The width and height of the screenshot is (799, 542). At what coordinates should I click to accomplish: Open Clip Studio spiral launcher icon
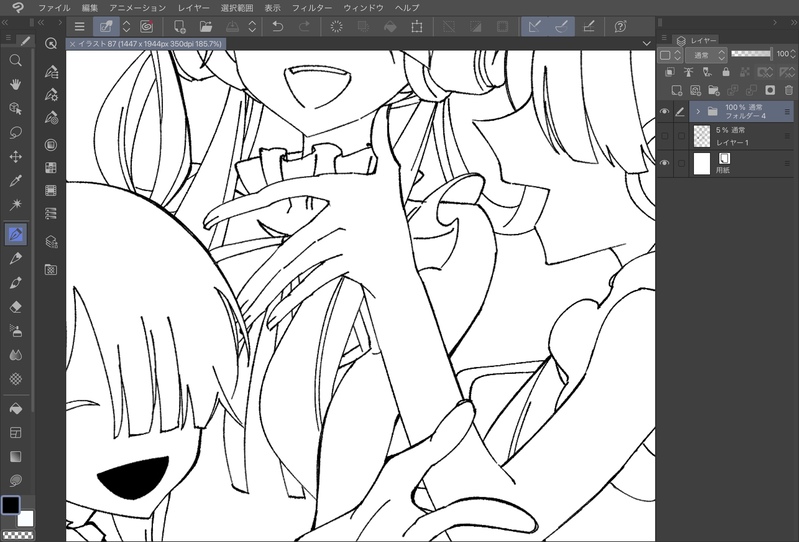click(146, 26)
